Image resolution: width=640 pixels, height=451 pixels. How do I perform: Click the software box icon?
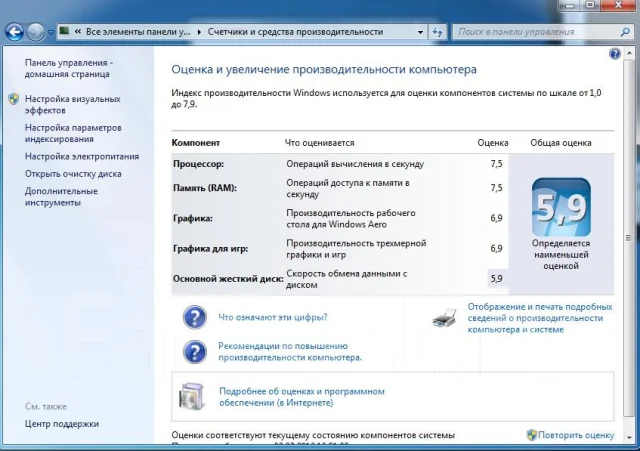[x=191, y=396]
